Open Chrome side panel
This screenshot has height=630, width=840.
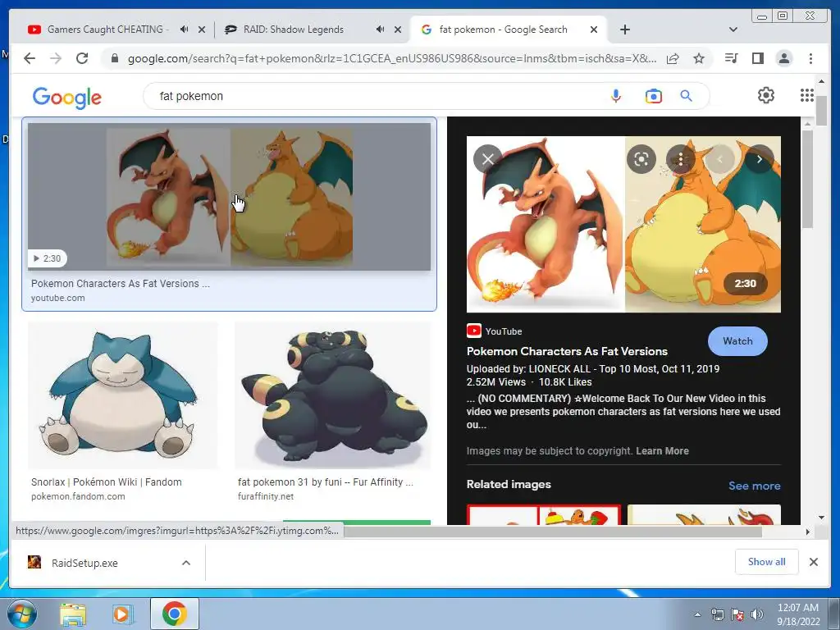click(757, 58)
